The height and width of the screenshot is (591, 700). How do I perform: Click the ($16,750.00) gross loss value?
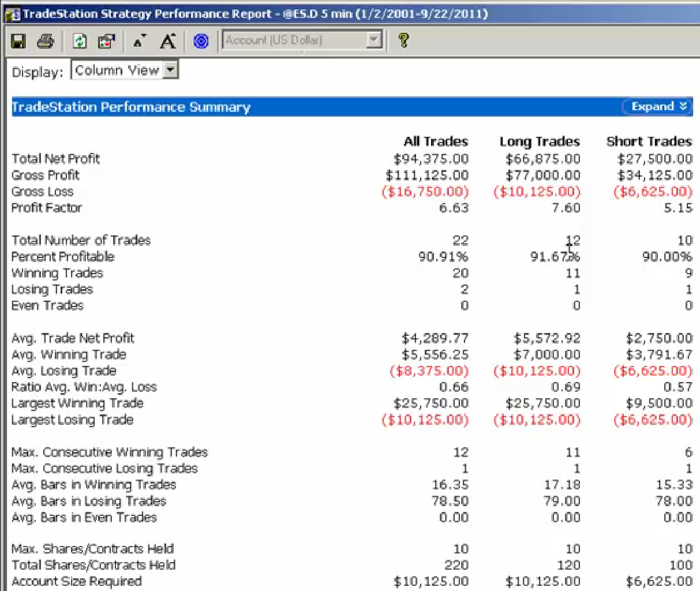tap(425, 192)
